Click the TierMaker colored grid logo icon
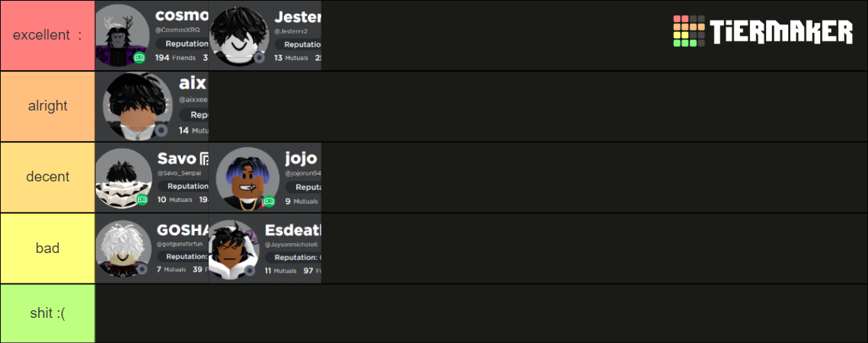 pos(689,31)
